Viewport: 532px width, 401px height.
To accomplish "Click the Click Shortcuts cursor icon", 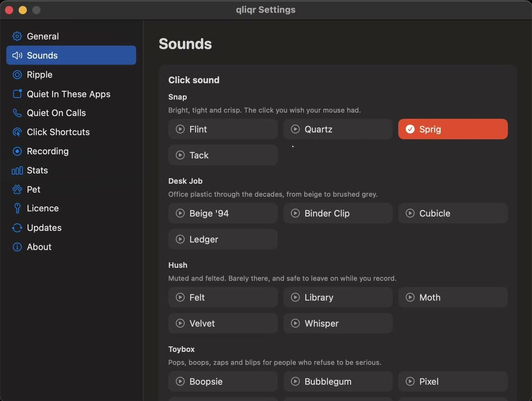I will (17, 132).
